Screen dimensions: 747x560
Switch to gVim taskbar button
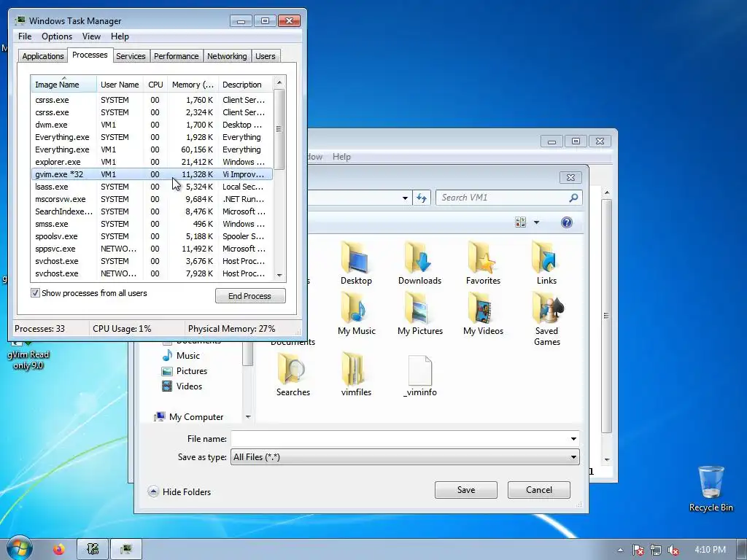[x=93, y=550]
